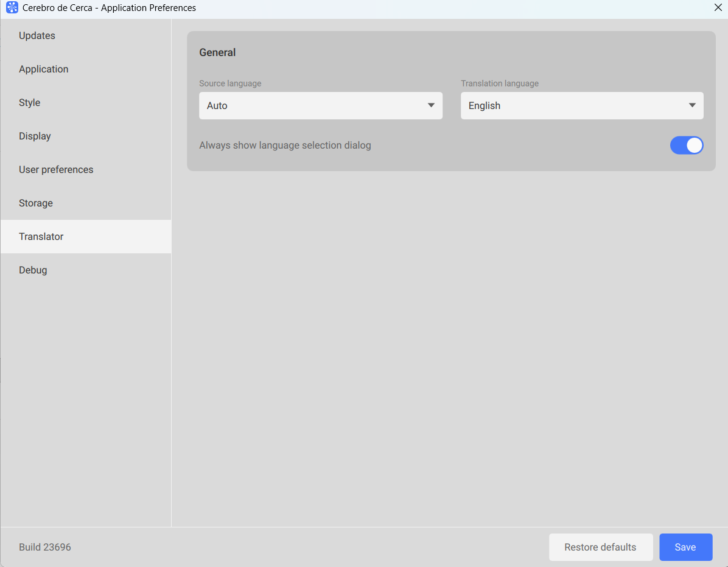This screenshot has height=567, width=728.
Task: Click the Restore defaults button
Action: click(x=600, y=547)
